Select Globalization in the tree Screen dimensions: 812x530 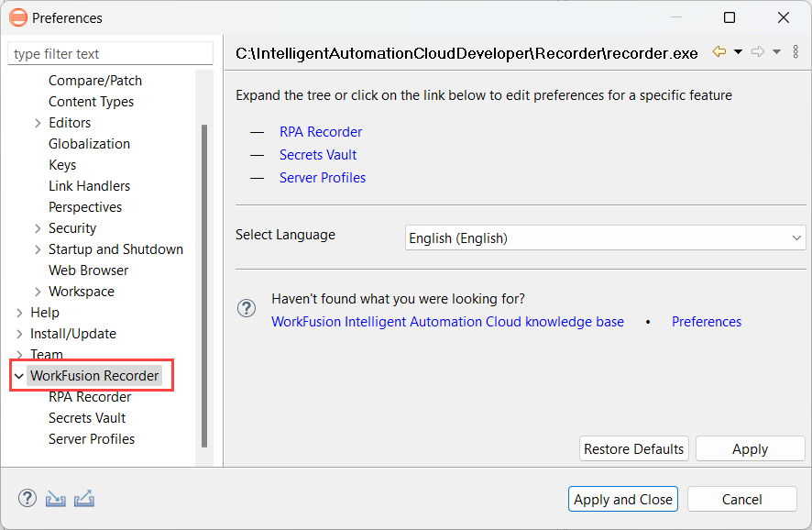pyautogui.click(x=89, y=144)
